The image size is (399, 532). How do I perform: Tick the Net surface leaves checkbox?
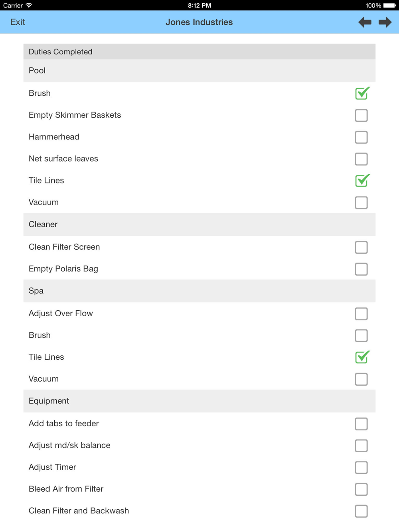(x=361, y=159)
